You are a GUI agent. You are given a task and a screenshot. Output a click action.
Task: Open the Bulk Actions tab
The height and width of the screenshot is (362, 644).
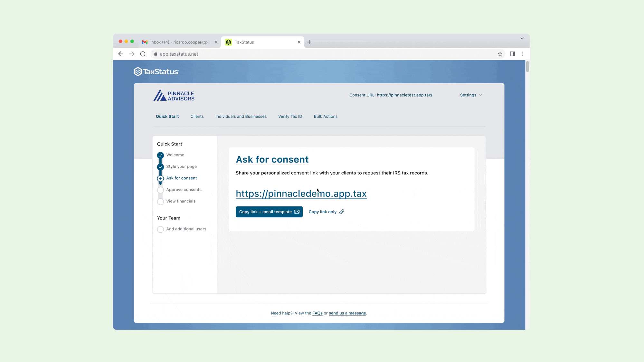coord(325,116)
